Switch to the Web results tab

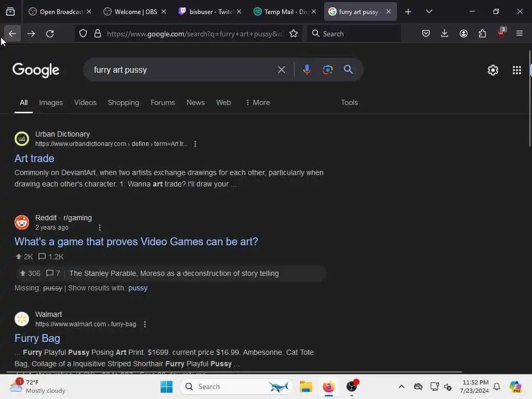coord(223,102)
